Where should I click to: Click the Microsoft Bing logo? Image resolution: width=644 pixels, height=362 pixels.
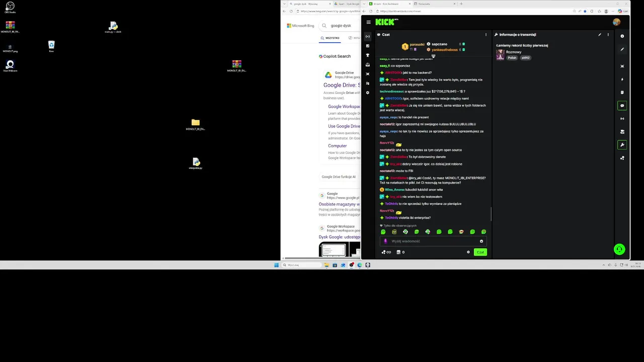tap(300, 26)
